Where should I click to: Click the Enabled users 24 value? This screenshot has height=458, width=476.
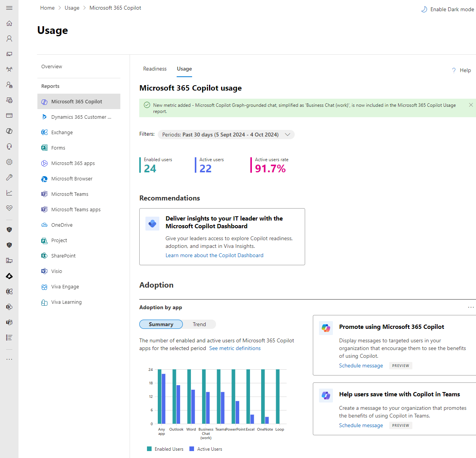[150, 168]
